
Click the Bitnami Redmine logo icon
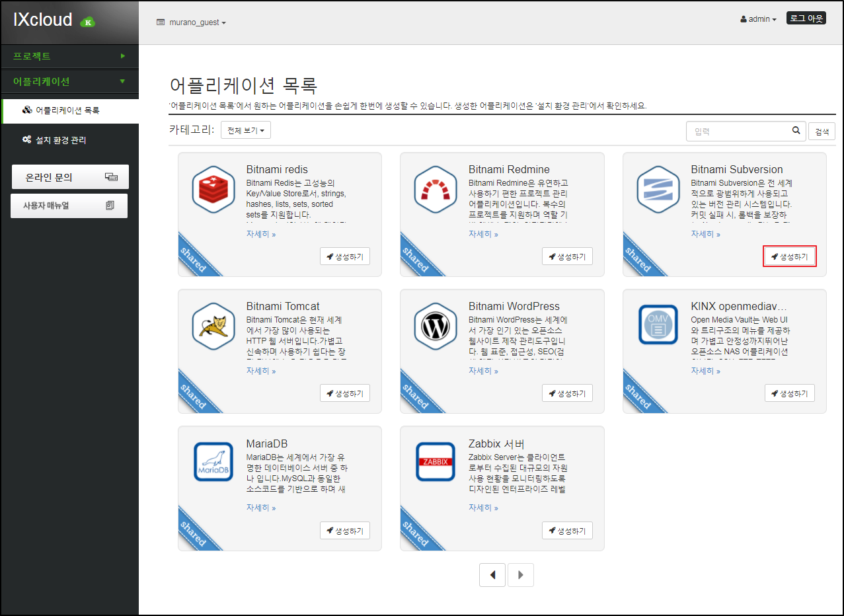pos(436,190)
